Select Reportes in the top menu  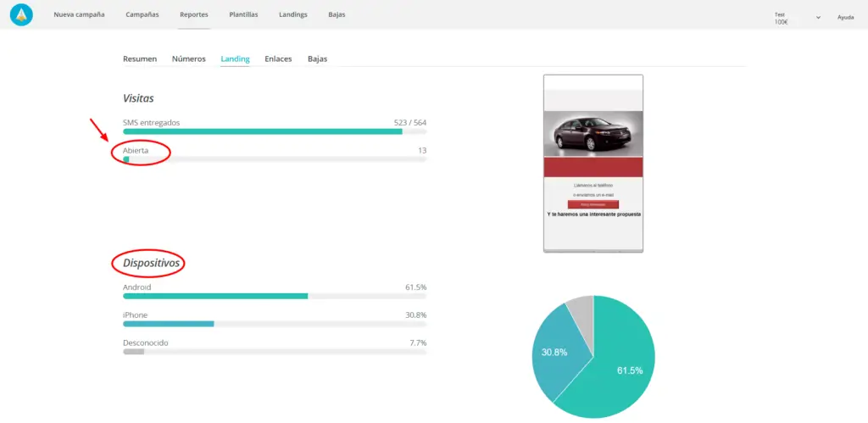click(193, 15)
